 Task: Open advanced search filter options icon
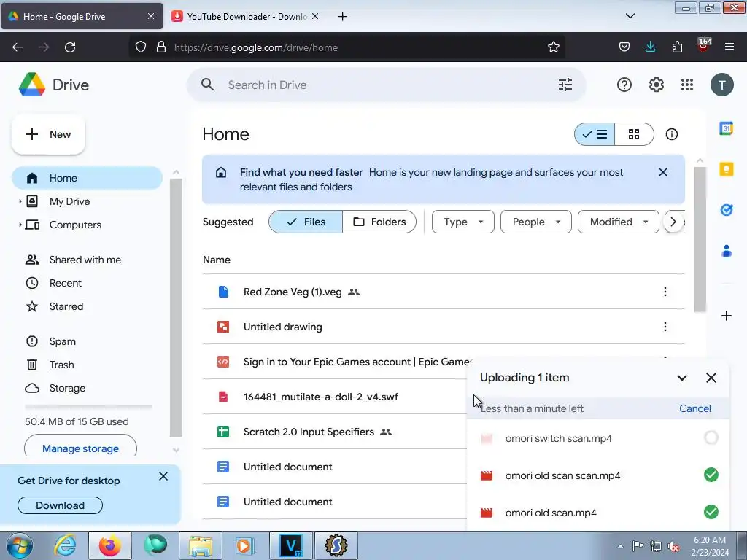pos(565,85)
